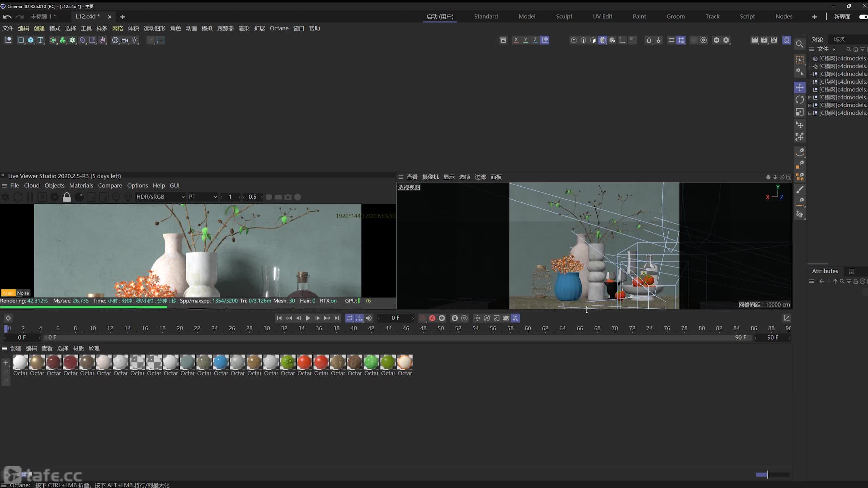This screenshot has width=868, height=488.
Task: Open the search magnifier icon
Action: coord(800,44)
